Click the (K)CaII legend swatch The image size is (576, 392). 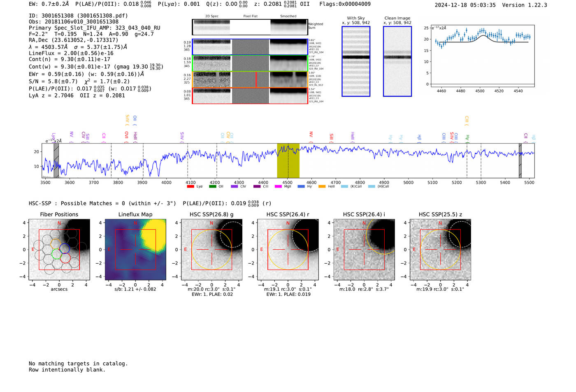click(344, 186)
